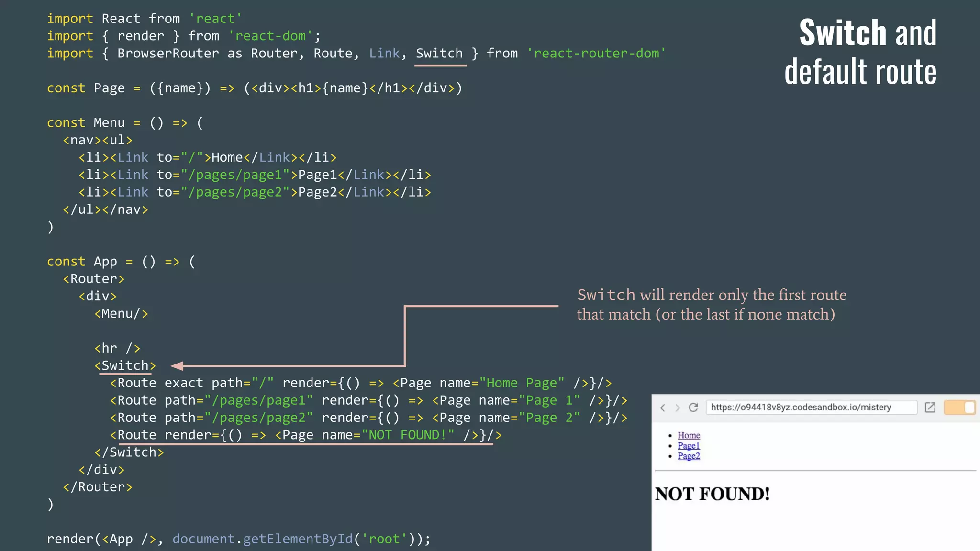Click the 'const Page' declaration line
980x551 pixels.
click(255, 88)
